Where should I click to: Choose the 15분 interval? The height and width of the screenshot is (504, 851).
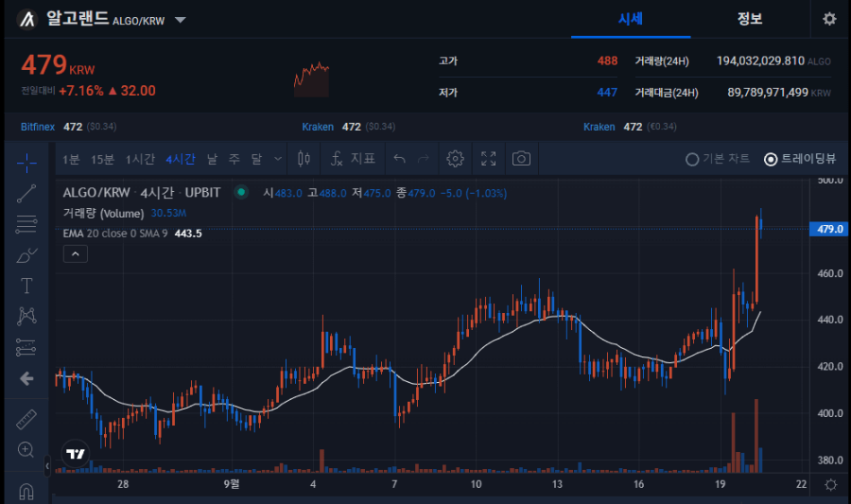coord(102,160)
